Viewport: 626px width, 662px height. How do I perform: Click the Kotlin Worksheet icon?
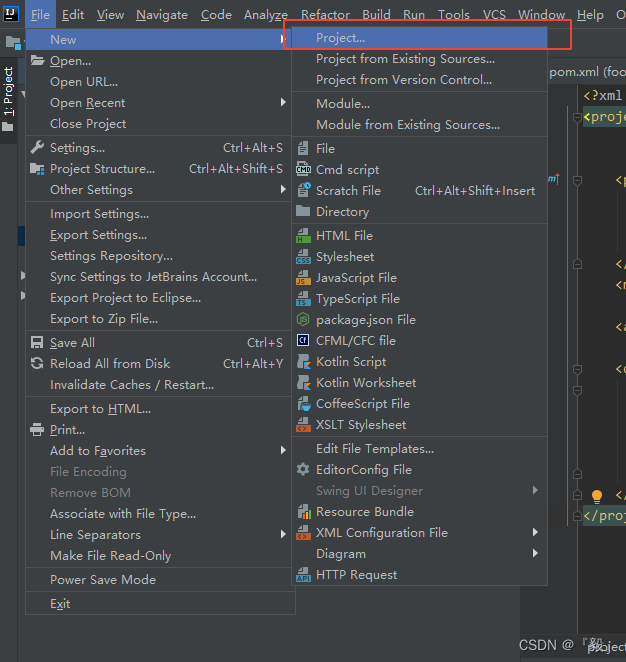pos(304,383)
